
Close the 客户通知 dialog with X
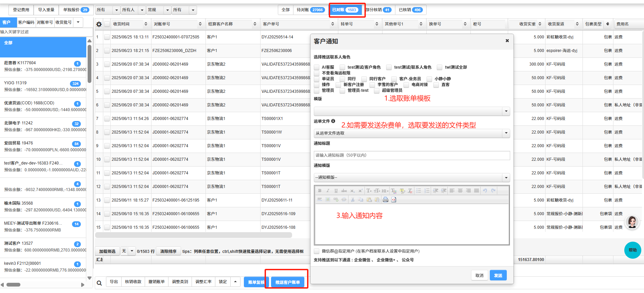point(507,41)
